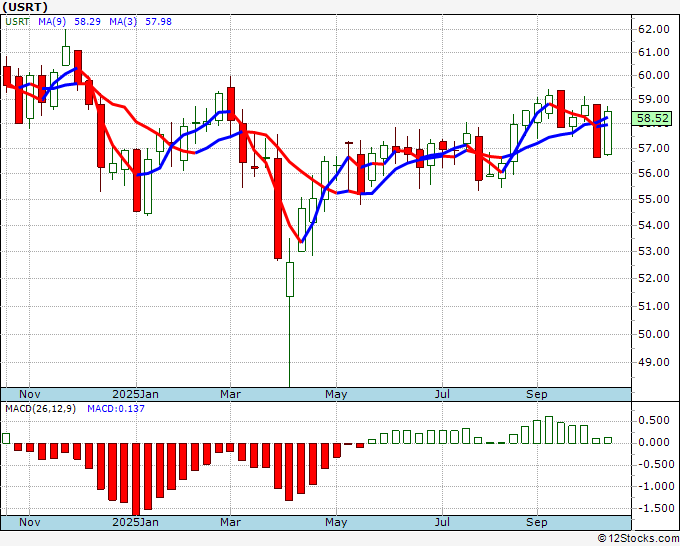Click the 57.00 price axis label
Image resolution: width=680 pixels, height=546 pixels.
[x=654, y=148]
